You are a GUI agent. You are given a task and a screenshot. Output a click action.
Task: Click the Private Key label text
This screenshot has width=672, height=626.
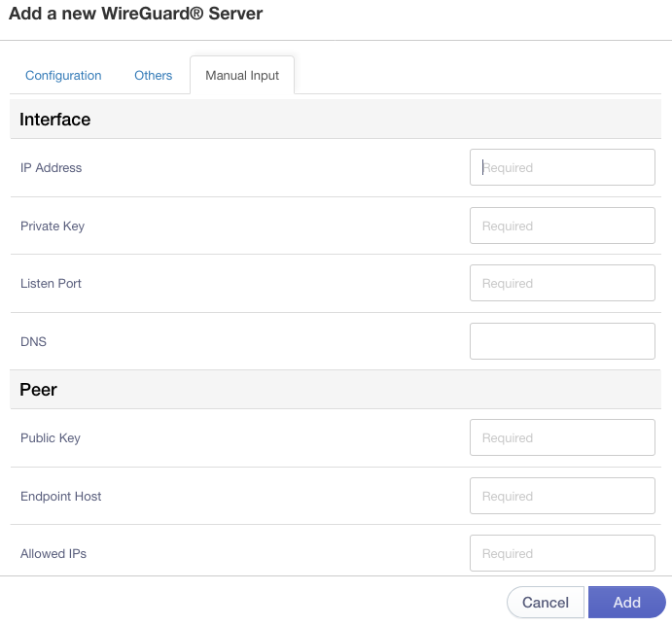tap(53, 226)
